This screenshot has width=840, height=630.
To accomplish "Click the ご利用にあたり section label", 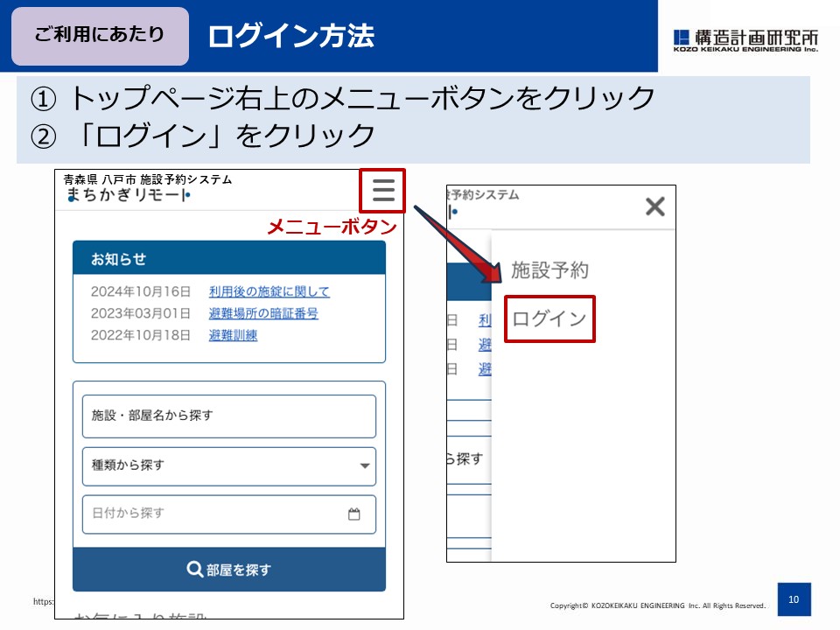I will pyautogui.click(x=100, y=36).
